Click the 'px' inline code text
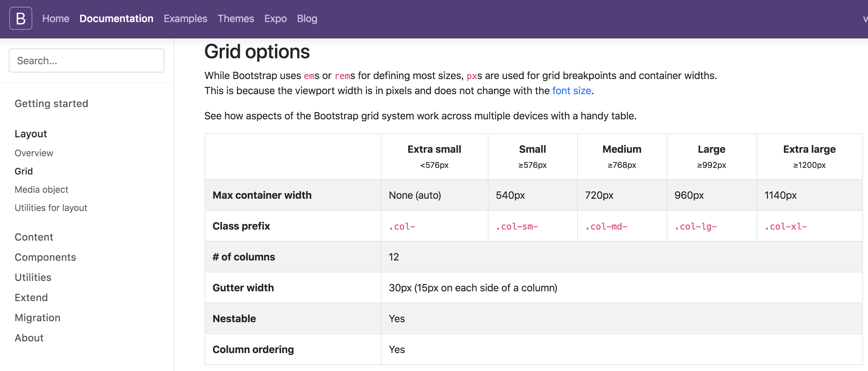The height and width of the screenshot is (371, 868). click(472, 76)
